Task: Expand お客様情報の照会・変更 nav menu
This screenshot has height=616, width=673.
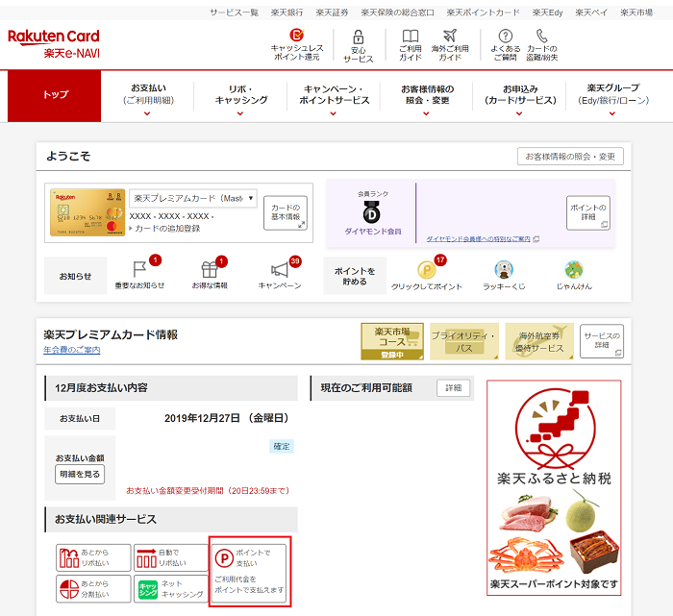Action: (427, 97)
